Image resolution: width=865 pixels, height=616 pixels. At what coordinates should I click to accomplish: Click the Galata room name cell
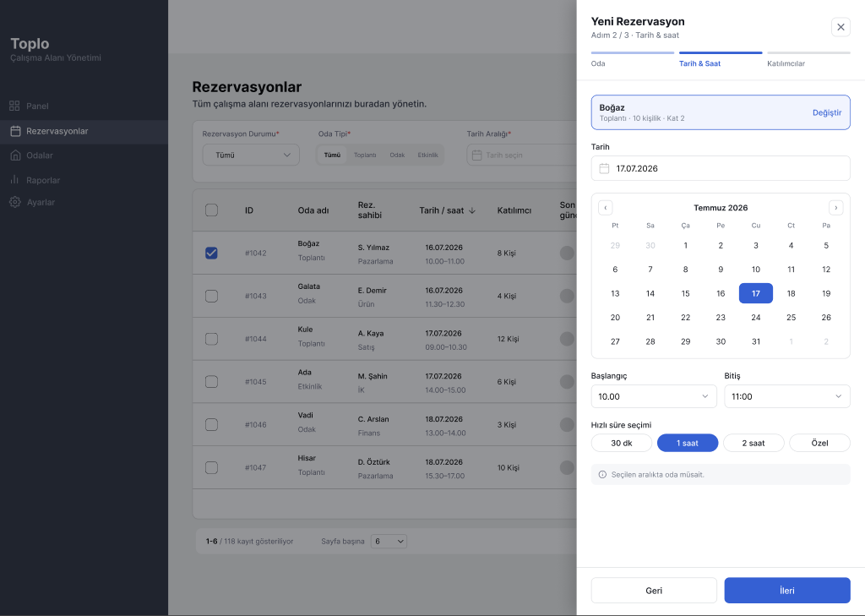[x=309, y=286]
